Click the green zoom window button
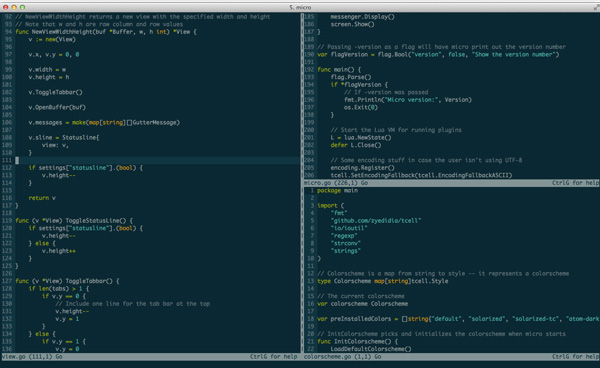This screenshot has width=600, height=368. click(x=22, y=7)
